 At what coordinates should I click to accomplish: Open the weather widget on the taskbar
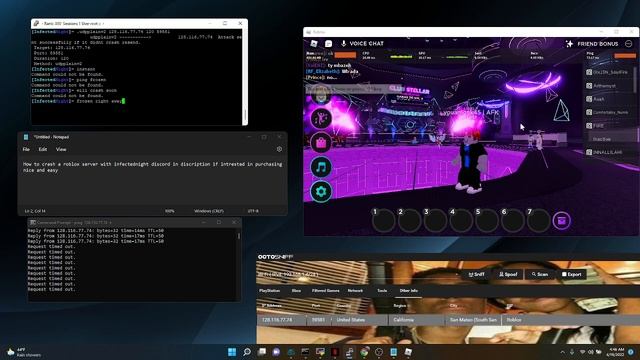24,352
